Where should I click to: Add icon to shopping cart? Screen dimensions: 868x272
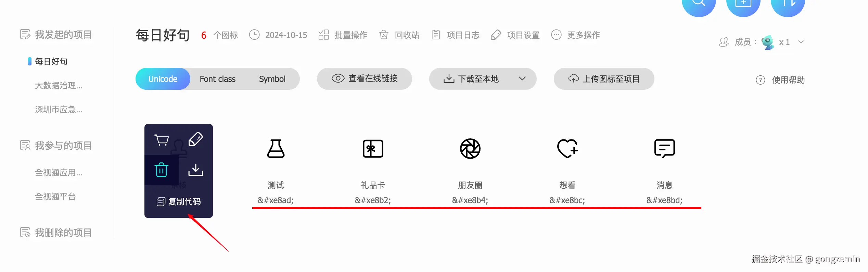pyautogui.click(x=162, y=140)
